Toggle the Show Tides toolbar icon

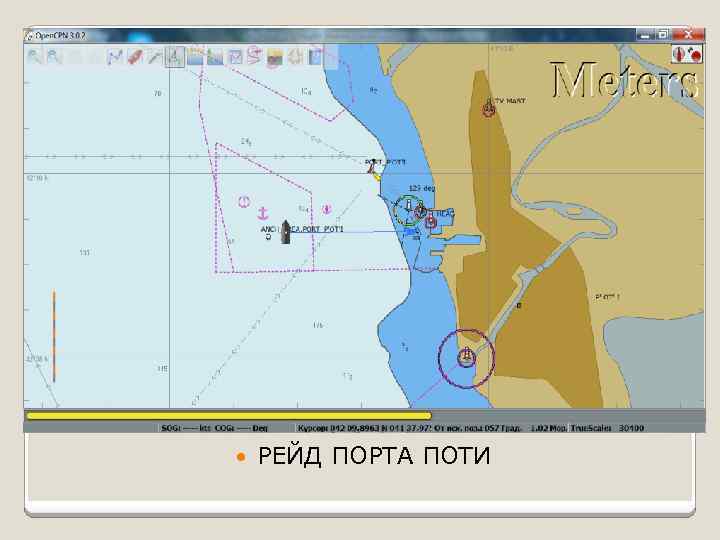coord(195,57)
